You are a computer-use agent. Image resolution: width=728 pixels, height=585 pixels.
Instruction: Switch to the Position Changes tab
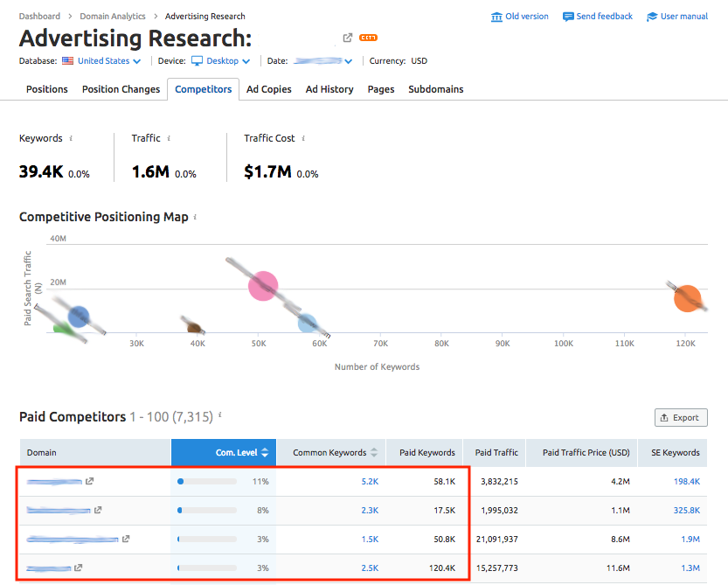pyautogui.click(x=121, y=89)
